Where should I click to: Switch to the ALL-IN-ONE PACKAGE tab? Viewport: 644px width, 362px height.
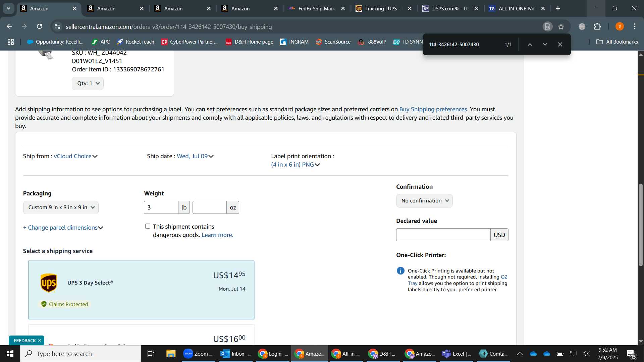coord(517,8)
